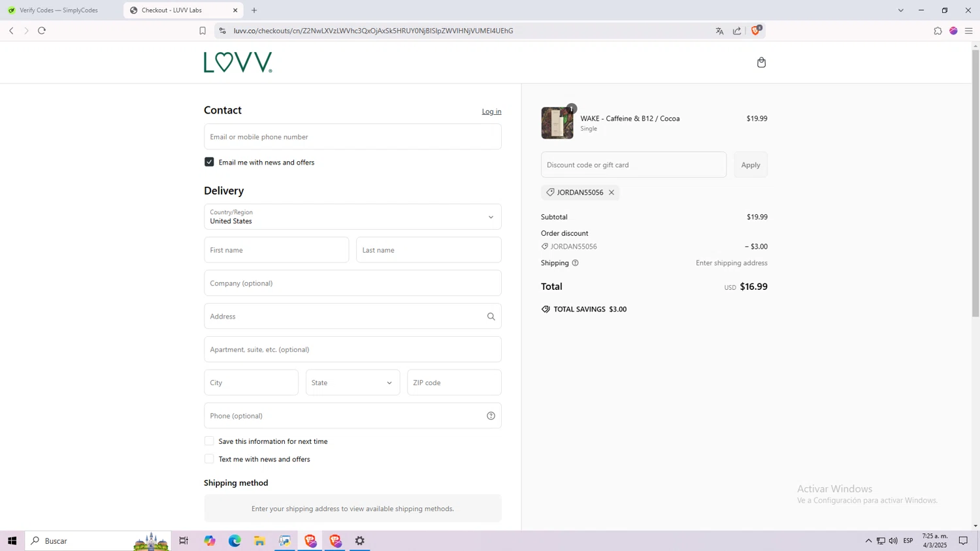Click the browser address bar URL

pyautogui.click(x=373, y=31)
